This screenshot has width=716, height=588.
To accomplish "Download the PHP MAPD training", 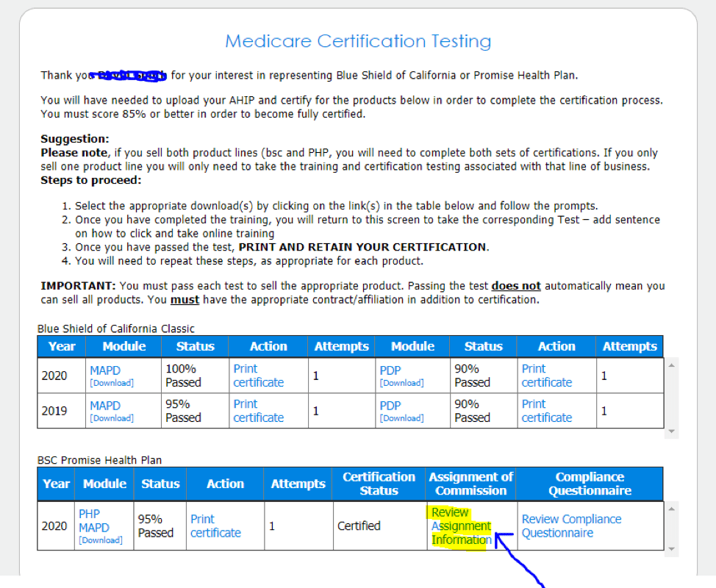I will tap(101, 540).
